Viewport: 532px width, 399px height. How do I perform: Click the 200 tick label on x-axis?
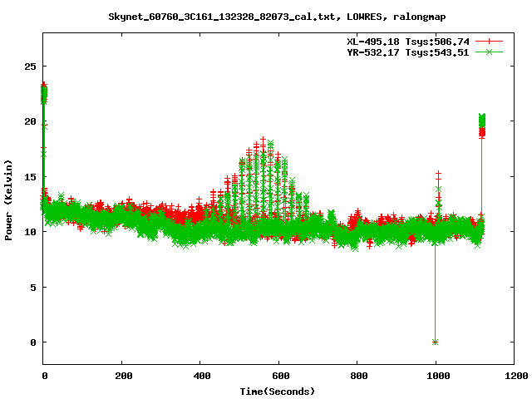[122, 376]
